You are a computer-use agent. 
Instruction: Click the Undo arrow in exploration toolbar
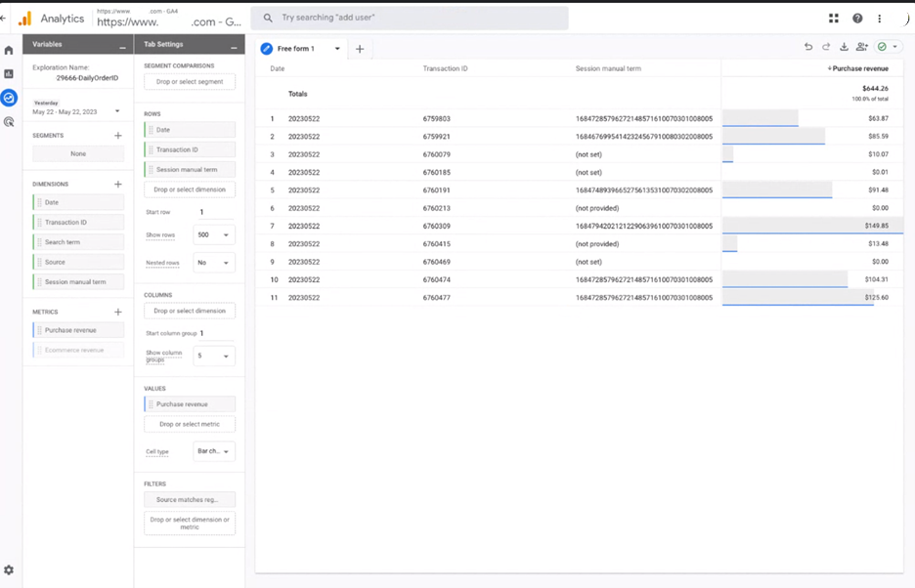[x=808, y=47]
